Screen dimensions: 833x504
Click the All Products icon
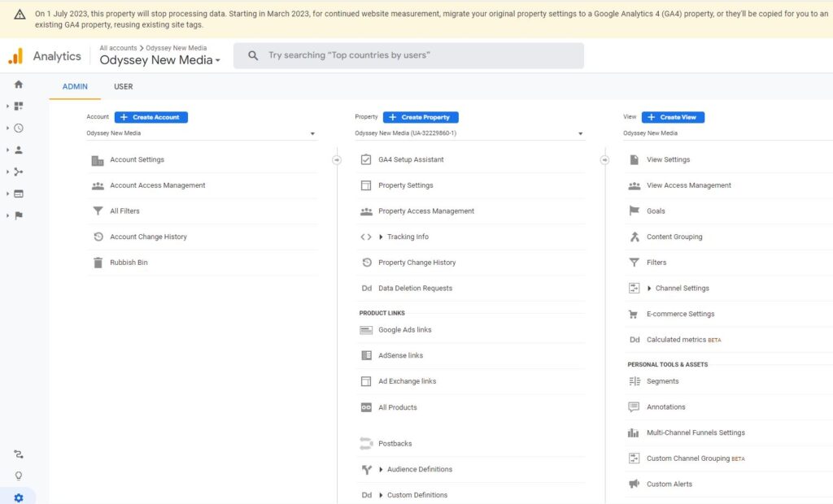coord(366,407)
